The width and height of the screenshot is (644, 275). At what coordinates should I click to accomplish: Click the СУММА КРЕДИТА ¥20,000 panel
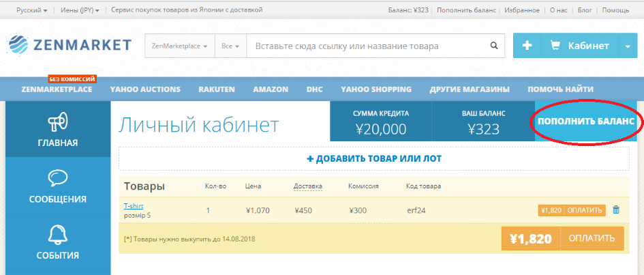381,121
